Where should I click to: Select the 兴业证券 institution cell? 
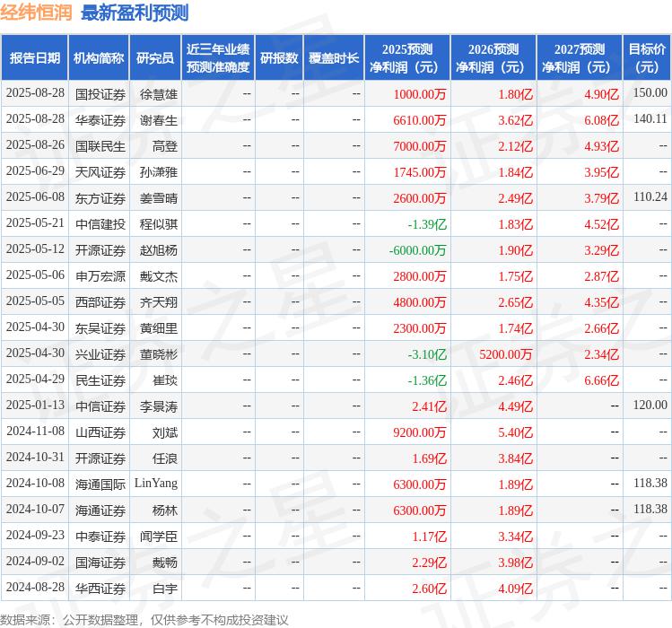coord(100,354)
